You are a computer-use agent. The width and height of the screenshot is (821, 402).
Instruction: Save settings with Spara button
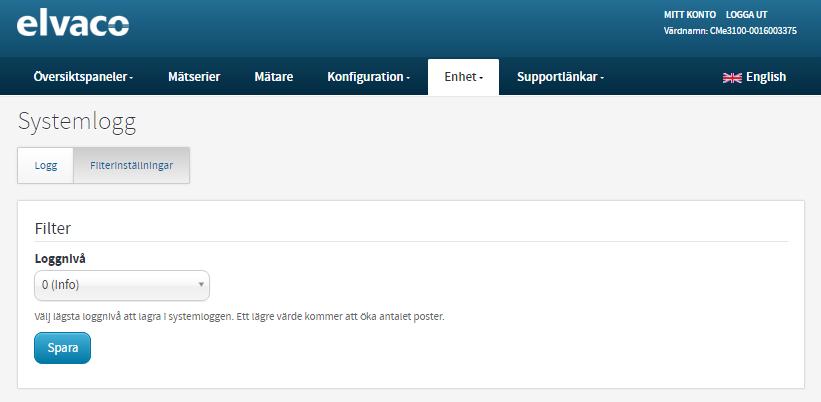(x=62, y=348)
